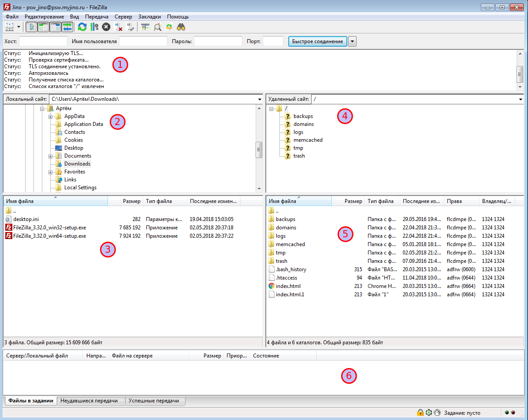
Task: Click the process queue toolbar icon
Action: point(94,27)
